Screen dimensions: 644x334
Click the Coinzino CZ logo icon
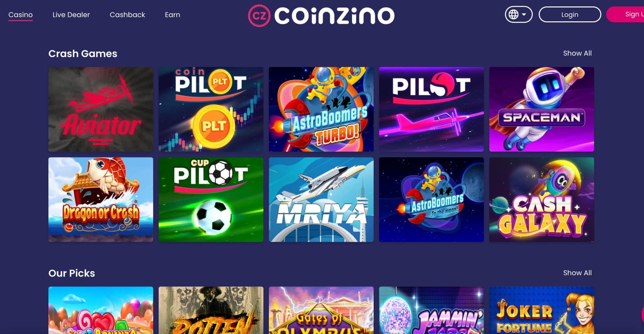(259, 16)
